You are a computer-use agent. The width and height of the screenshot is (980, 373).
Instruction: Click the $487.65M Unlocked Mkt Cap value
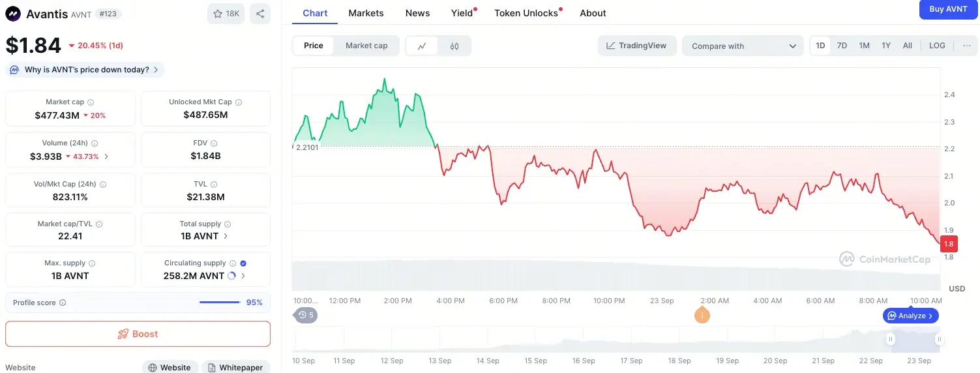click(x=205, y=115)
